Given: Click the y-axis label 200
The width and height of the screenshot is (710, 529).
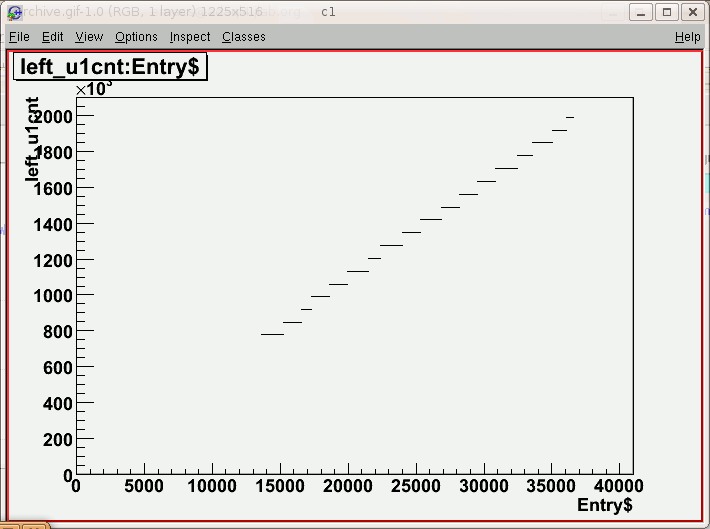Looking at the screenshot, I should point(58,439).
